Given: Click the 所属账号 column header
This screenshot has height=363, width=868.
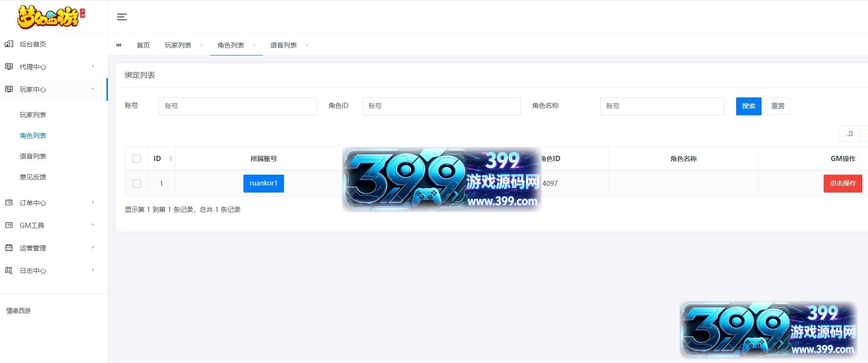Looking at the screenshot, I should (264, 159).
